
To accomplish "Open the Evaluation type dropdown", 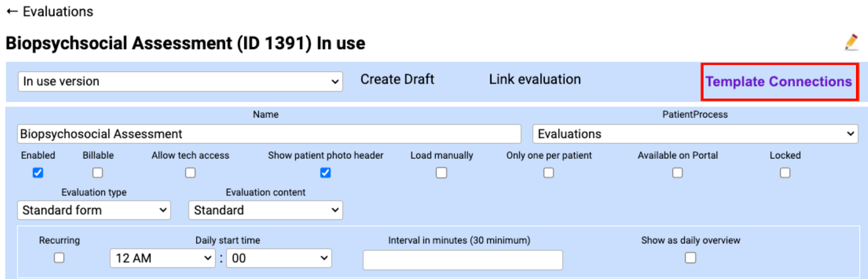I will (x=94, y=210).
